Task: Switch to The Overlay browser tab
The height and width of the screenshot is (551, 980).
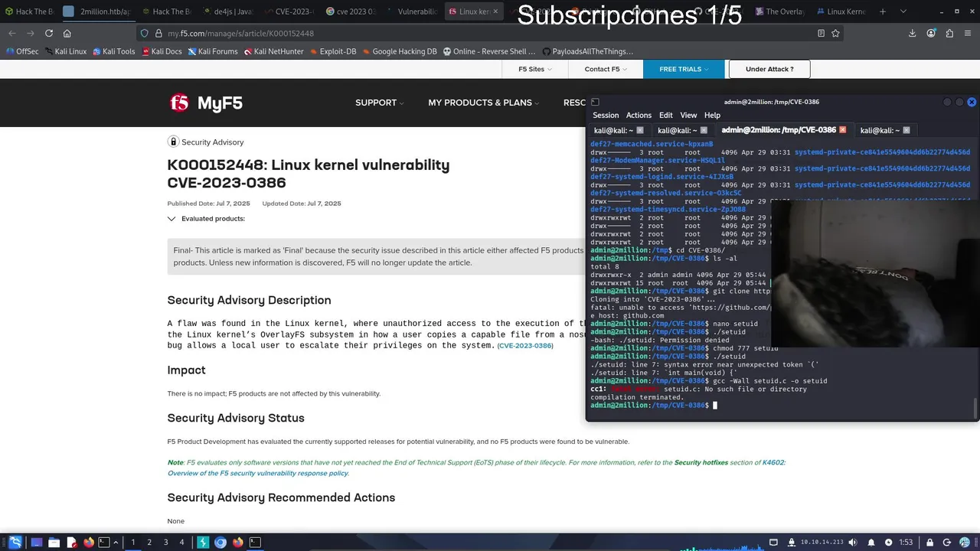Action: click(x=779, y=11)
